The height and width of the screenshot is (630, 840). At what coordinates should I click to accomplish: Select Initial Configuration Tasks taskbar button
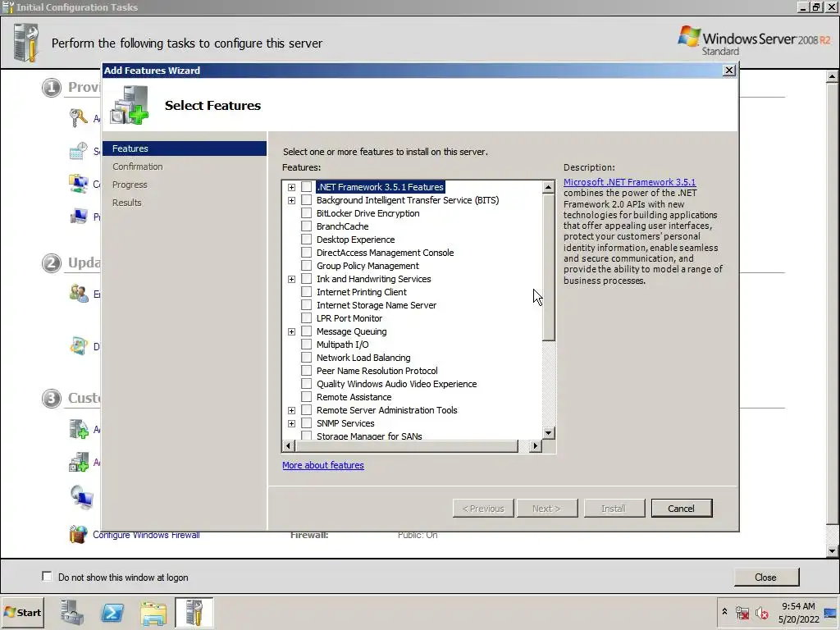(x=194, y=612)
